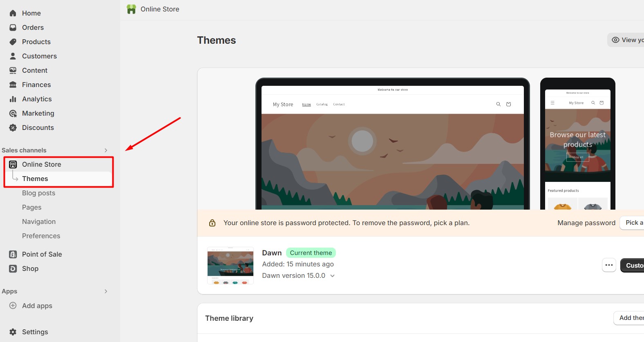Open the three-dot menu for Dawn theme

pos(609,265)
